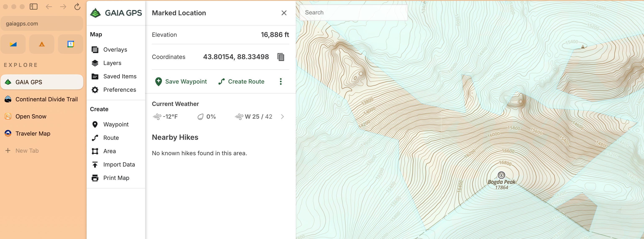Screen dimensions: 644x239
Task: Go forward with the right arrow
Action: point(63,7)
